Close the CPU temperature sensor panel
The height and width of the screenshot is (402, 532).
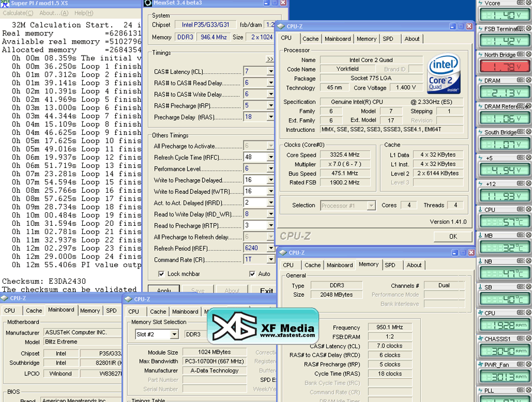528,209
